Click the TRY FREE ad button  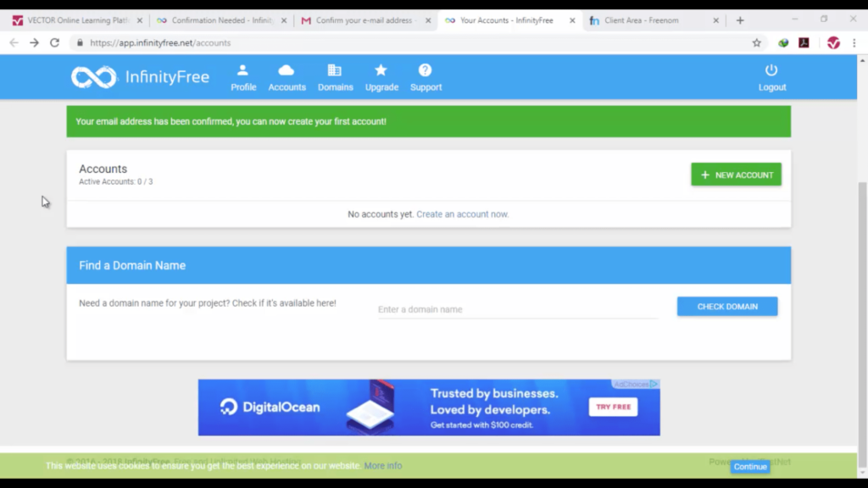click(x=613, y=408)
